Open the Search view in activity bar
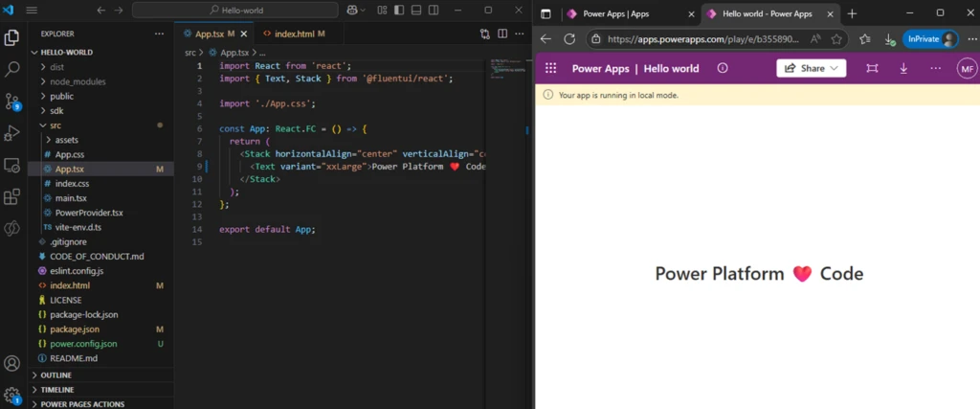980x409 pixels. tap(12, 70)
